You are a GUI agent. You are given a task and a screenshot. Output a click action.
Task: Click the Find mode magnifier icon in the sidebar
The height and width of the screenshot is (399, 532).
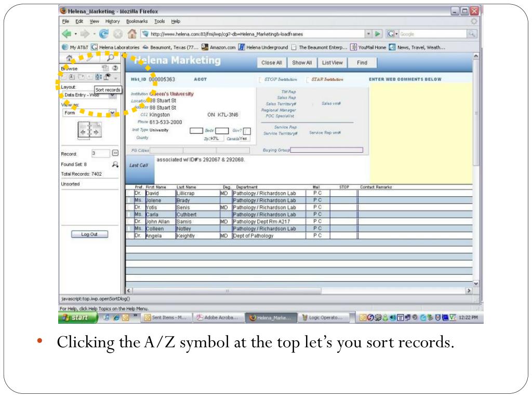(110, 58)
